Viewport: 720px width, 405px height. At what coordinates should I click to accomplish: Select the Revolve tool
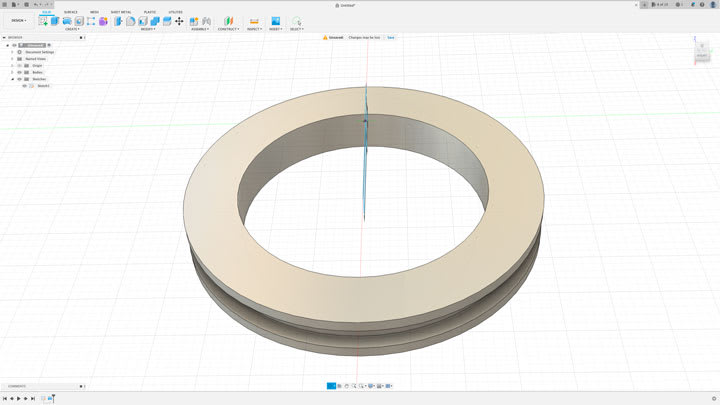67,21
